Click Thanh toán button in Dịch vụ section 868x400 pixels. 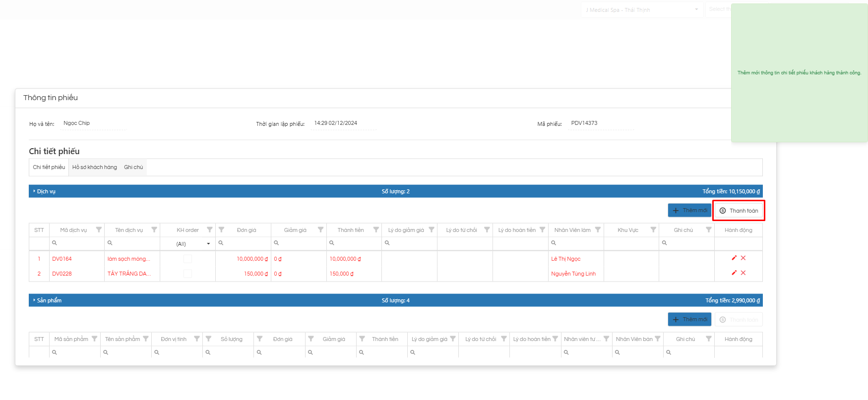(x=739, y=211)
